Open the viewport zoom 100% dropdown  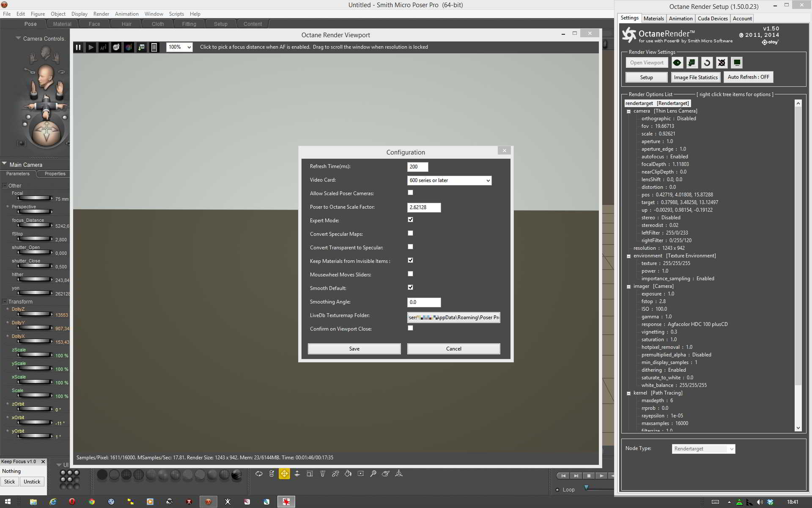tap(180, 47)
